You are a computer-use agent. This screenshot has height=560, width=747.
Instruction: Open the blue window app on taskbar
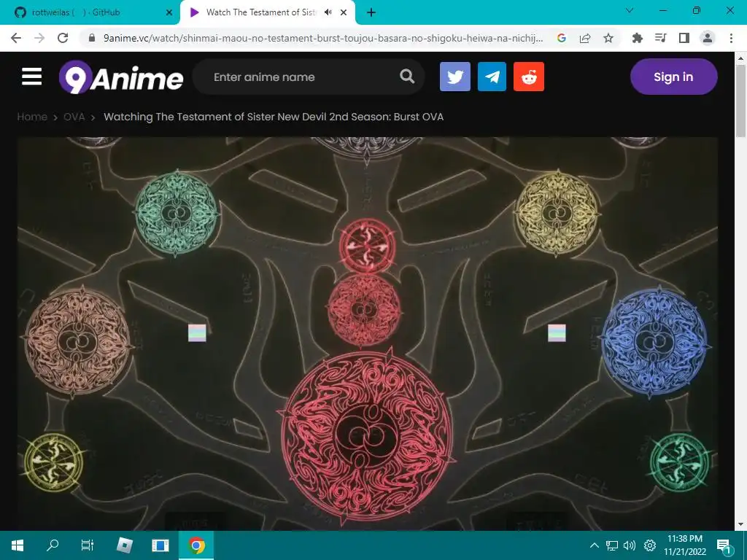[160, 545]
